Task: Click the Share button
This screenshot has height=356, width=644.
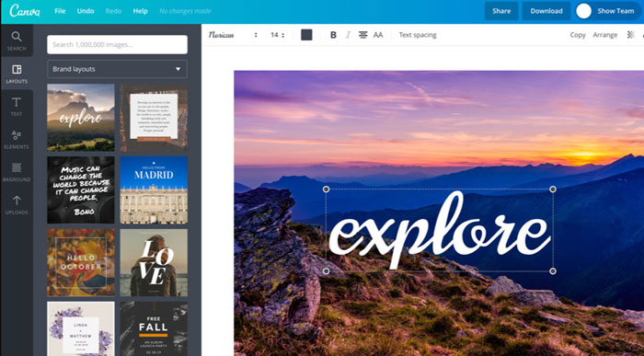Action: [x=501, y=11]
